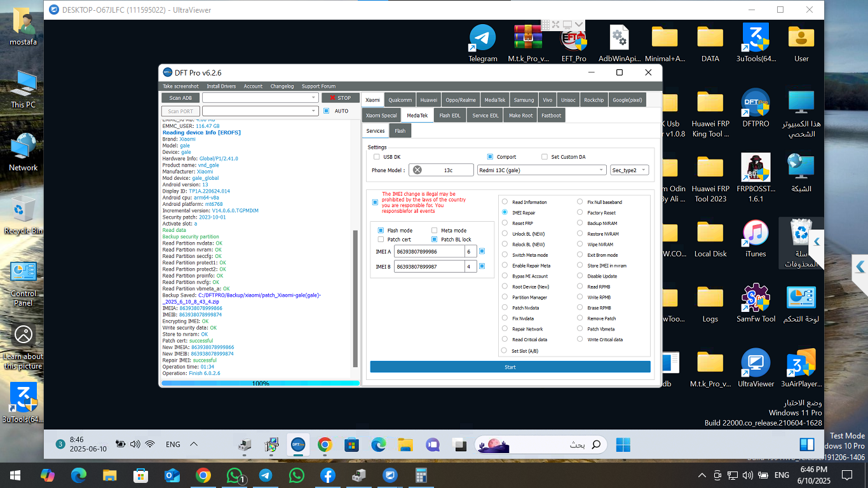Click the STOP button
868x488 pixels.
click(341, 98)
